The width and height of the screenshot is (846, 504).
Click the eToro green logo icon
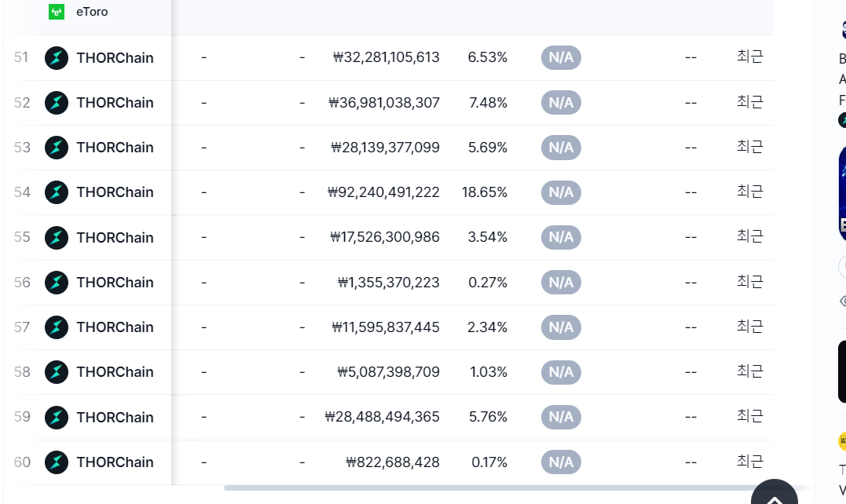(x=57, y=12)
